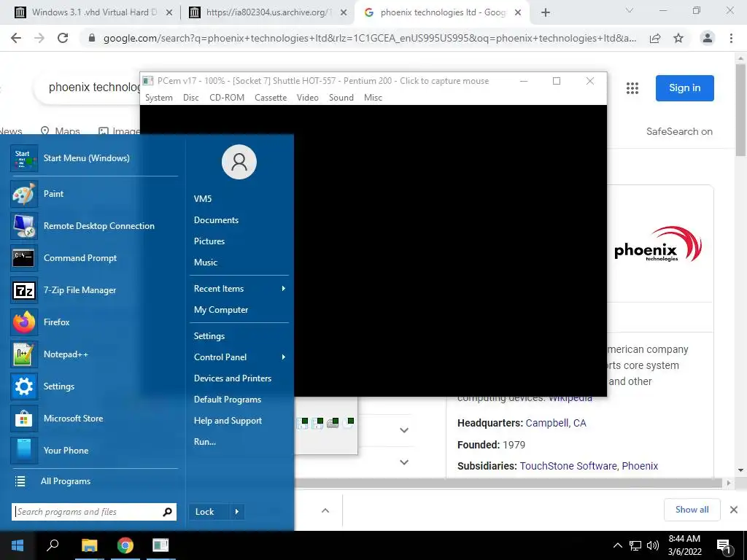The height and width of the screenshot is (560, 747).
Task: Open Devices and Printers
Action: [233, 378]
